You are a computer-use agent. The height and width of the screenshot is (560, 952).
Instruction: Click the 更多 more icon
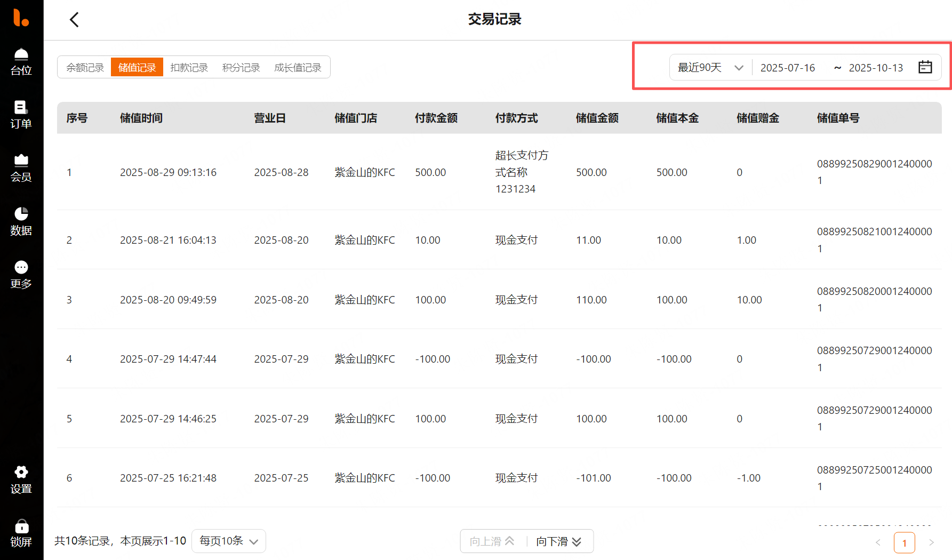[21, 275]
